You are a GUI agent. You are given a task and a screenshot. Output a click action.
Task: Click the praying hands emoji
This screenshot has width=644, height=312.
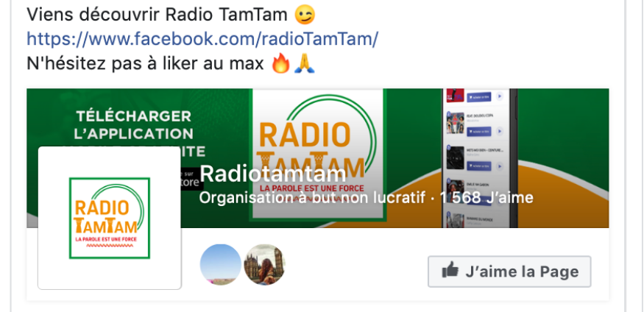pos(305,64)
